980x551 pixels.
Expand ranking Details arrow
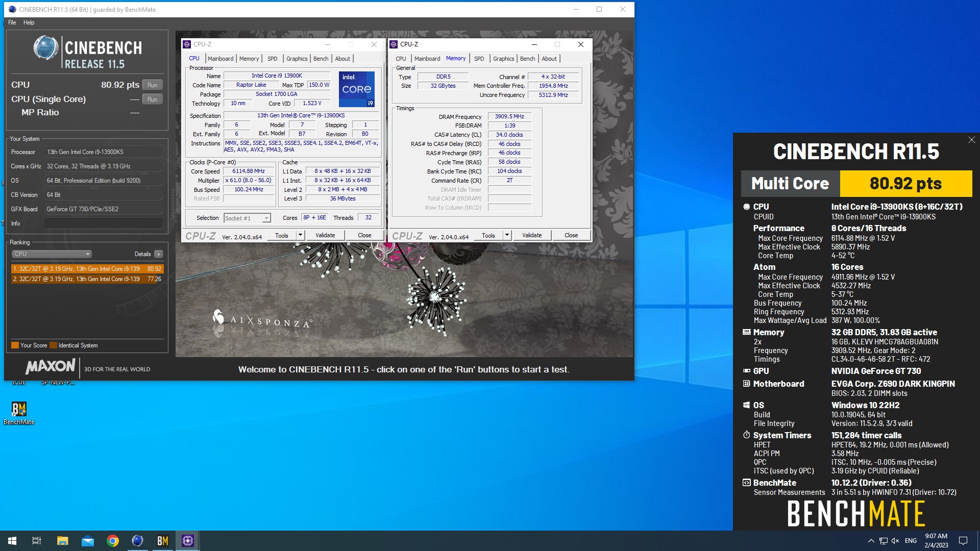point(159,254)
